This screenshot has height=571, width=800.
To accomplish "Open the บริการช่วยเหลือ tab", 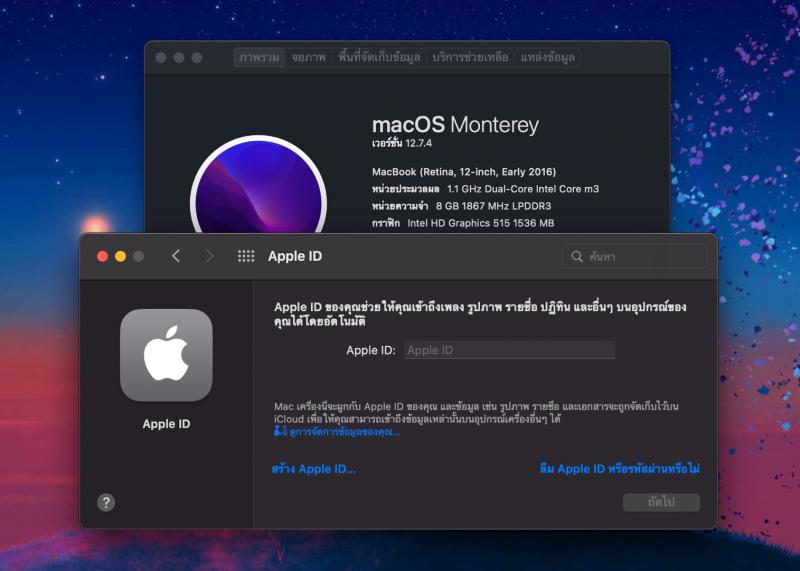I will [x=470, y=58].
